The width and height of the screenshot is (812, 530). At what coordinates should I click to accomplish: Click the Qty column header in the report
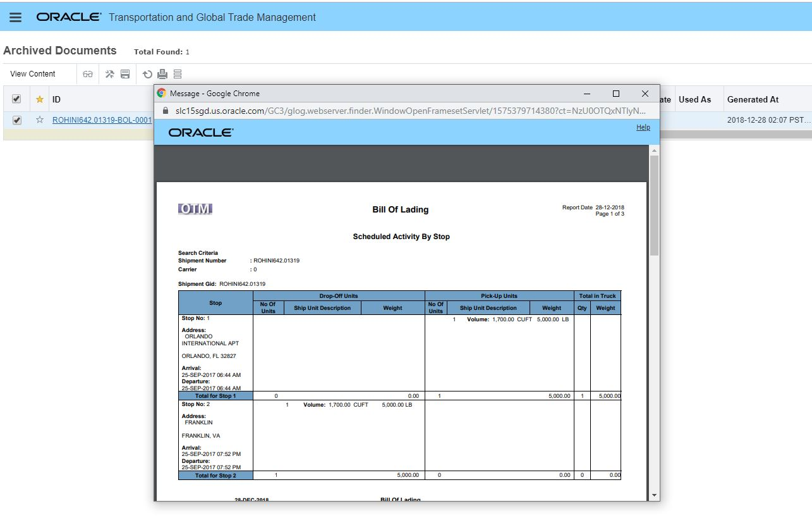pyautogui.click(x=582, y=308)
